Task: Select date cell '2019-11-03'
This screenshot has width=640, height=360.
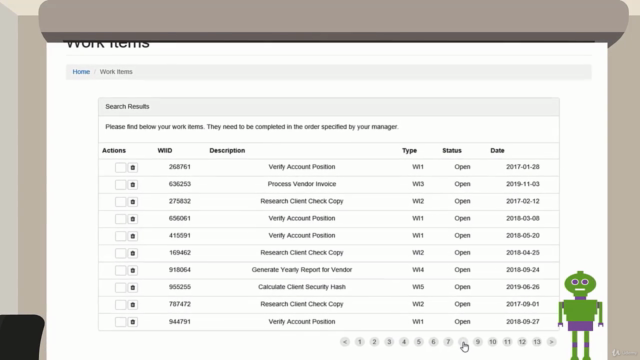Action: 522,184
